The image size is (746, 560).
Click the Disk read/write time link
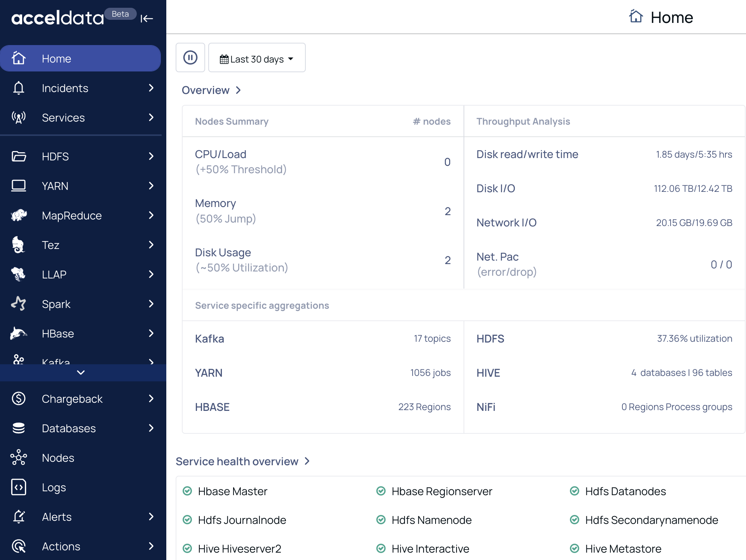tap(527, 154)
